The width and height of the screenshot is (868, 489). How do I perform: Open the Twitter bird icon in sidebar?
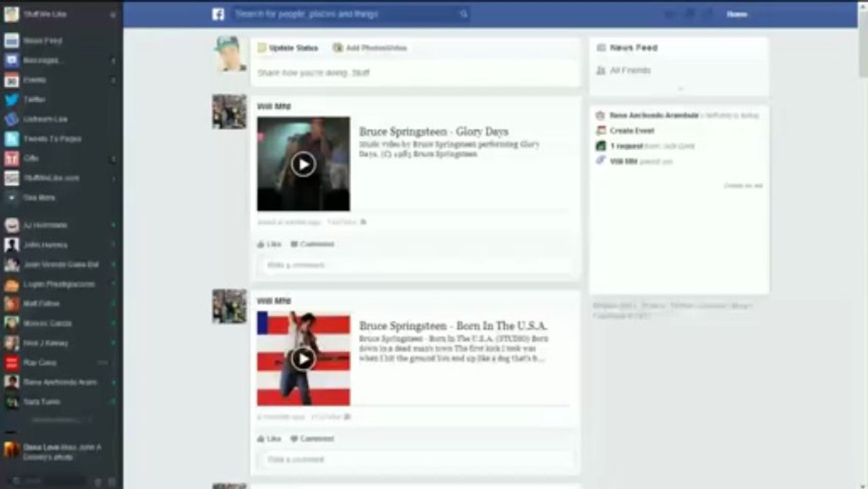point(11,100)
